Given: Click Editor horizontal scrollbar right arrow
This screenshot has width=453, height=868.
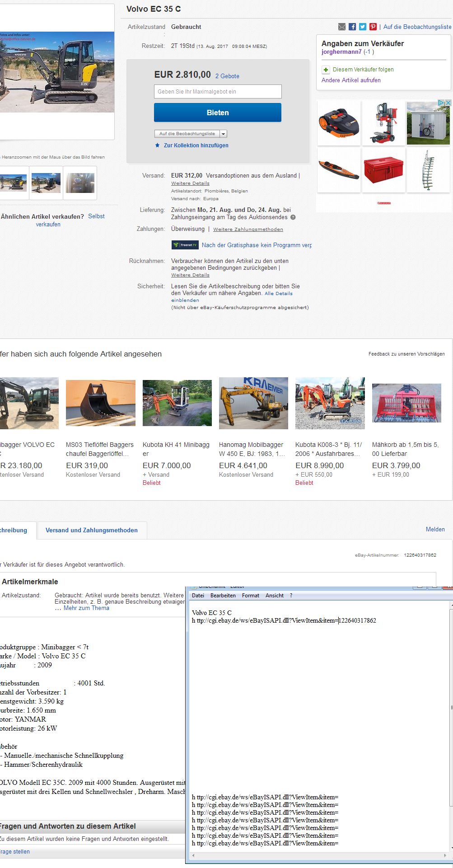Looking at the screenshot, I should click(445, 856).
